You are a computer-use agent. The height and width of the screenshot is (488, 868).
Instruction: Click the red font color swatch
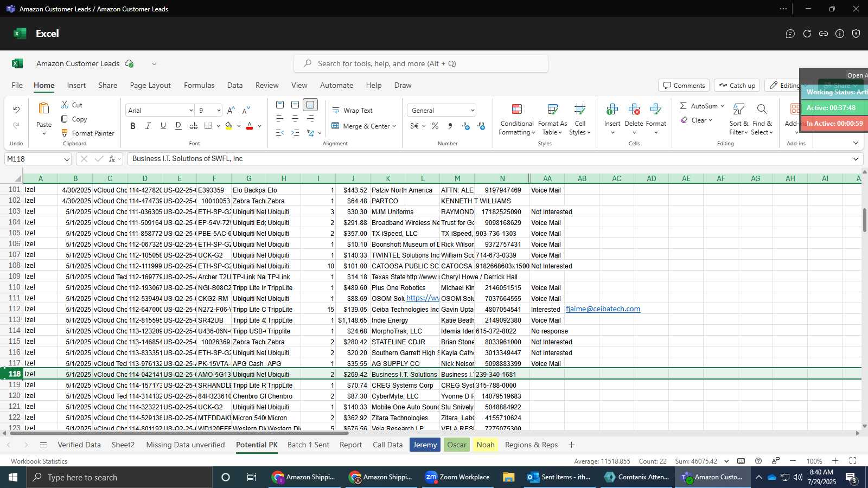(x=250, y=126)
